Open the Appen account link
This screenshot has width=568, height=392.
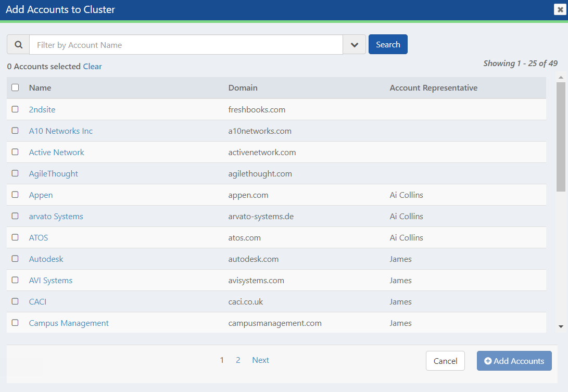(x=41, y=195)
